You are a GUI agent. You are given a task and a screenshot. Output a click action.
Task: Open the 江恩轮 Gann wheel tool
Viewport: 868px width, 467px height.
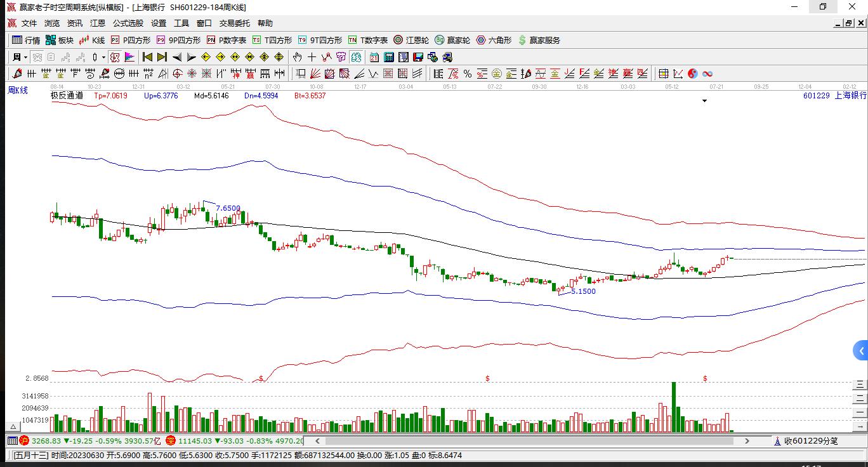point(411,40)
